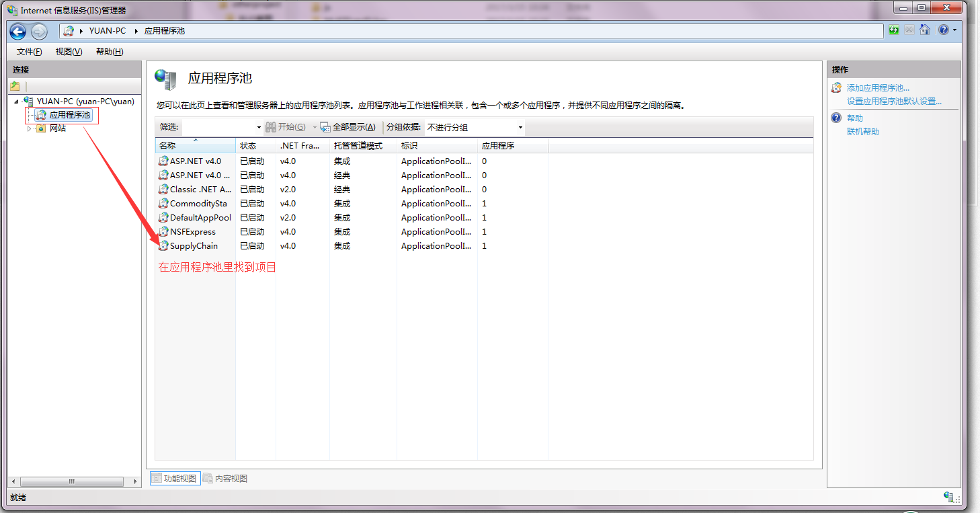Click the NSFExpress pool name
This screenshot has height=513, width=980.
click(x=193, y=232)
